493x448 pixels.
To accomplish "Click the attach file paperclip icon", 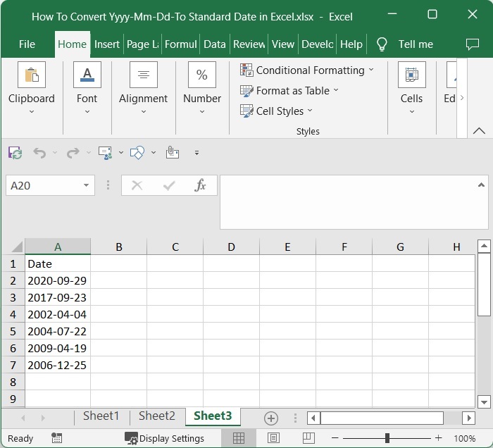I will click(173, 153).
